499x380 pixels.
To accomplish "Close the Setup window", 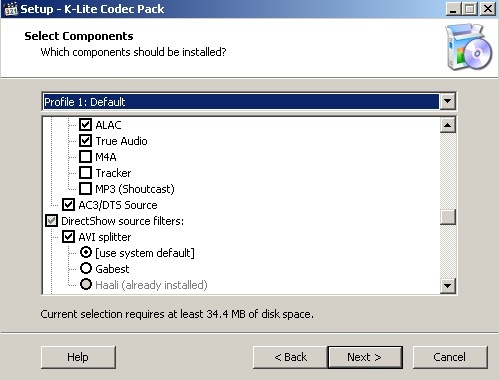I will (488, 9).
